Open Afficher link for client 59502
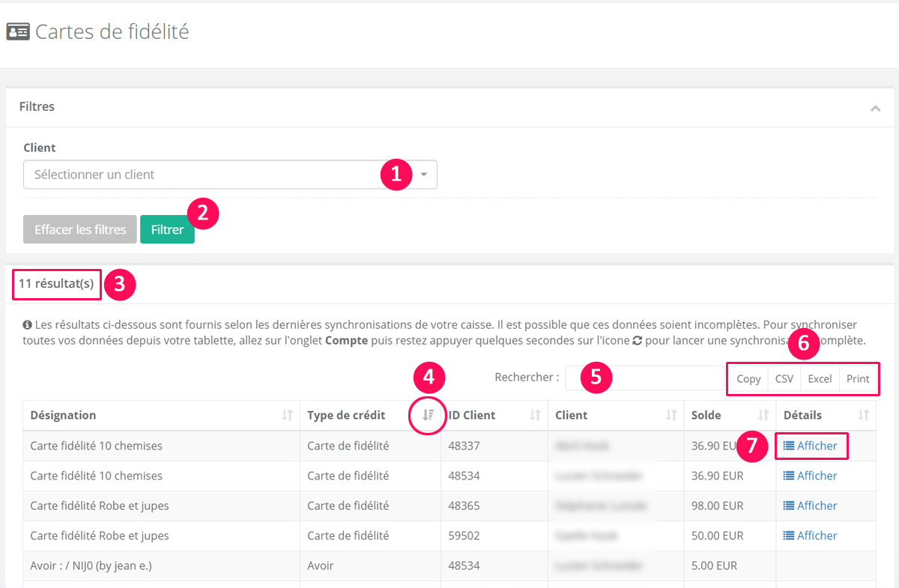Viewport: 899px width, 588px height. point(810,536)
